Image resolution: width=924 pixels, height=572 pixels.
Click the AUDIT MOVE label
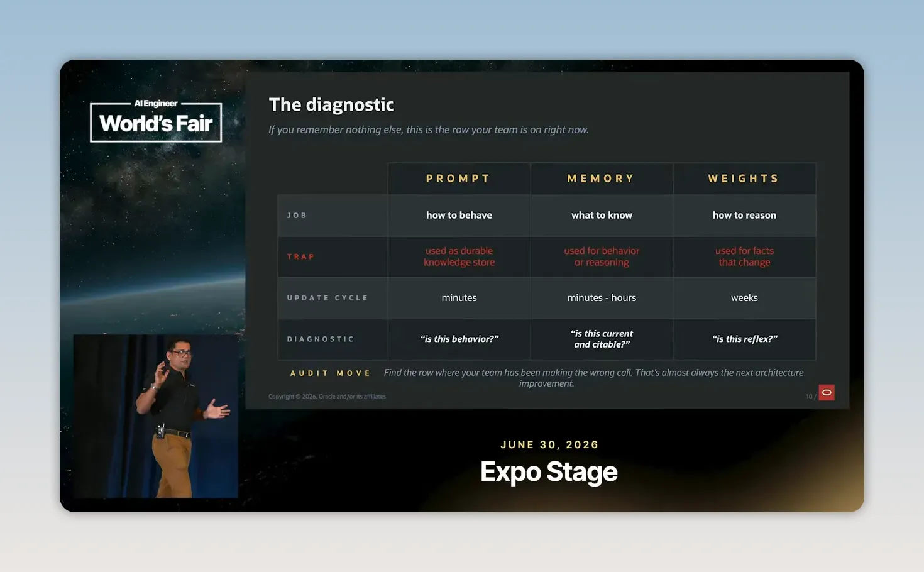pos(330,373)
